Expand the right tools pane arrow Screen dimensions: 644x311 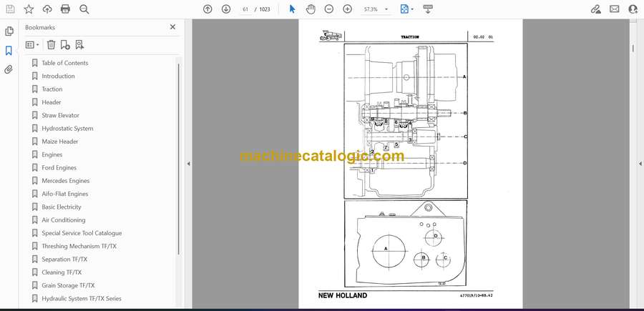[640, 164]
